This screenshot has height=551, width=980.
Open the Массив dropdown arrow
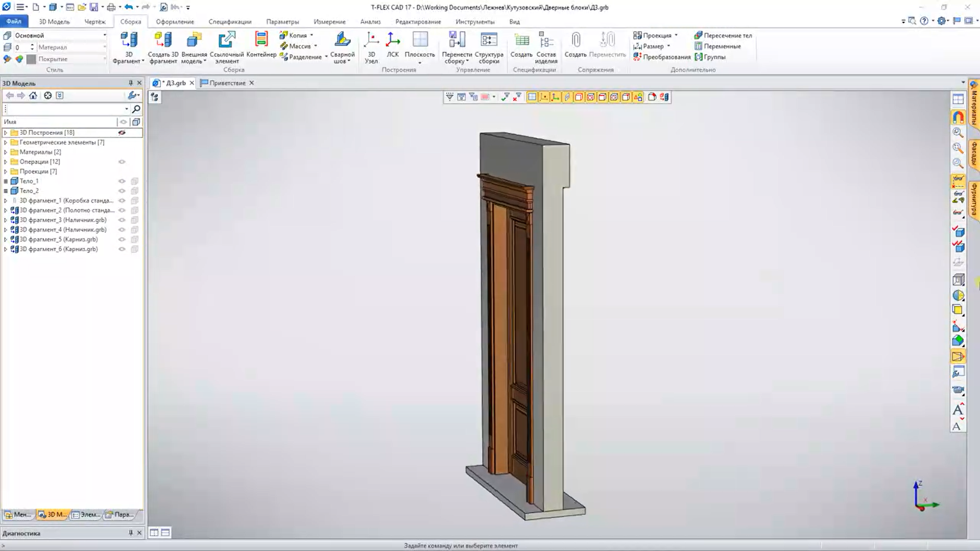pos(316,46)
